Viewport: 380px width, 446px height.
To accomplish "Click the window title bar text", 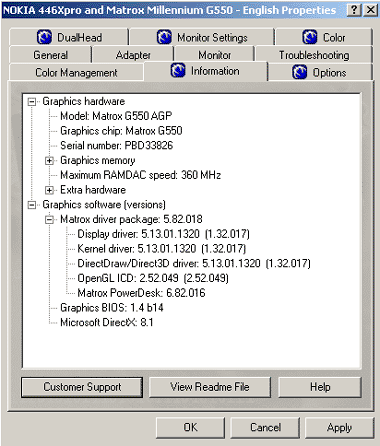I will (169, 10).
